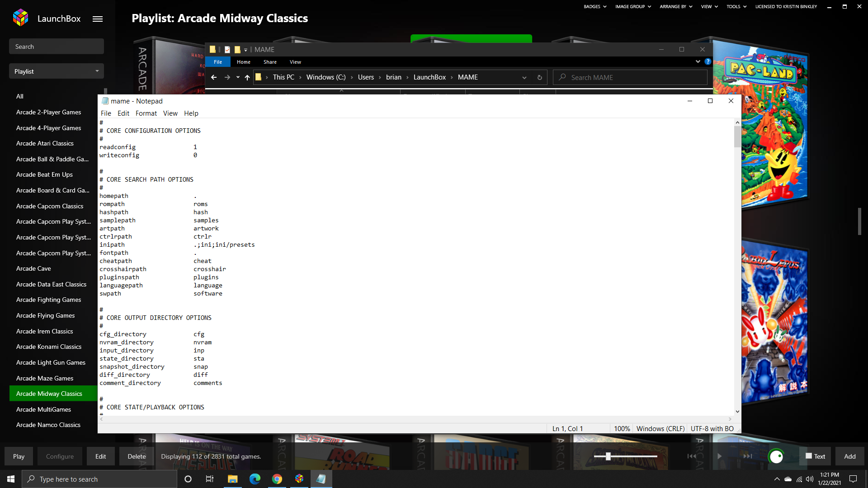
Task: Click Properties icon in Explorer quick access toolbar
Action: pyautogui.click(x=227, y=50)
